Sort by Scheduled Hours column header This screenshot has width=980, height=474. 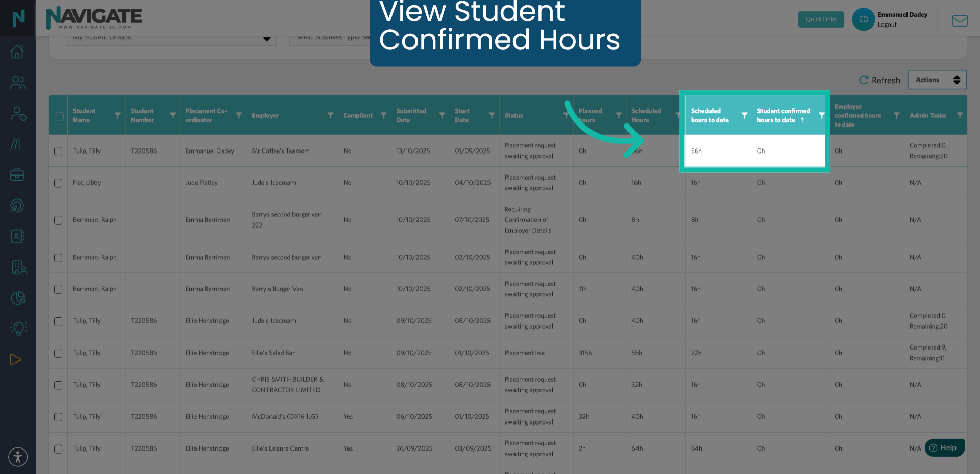tap(646, 115)
